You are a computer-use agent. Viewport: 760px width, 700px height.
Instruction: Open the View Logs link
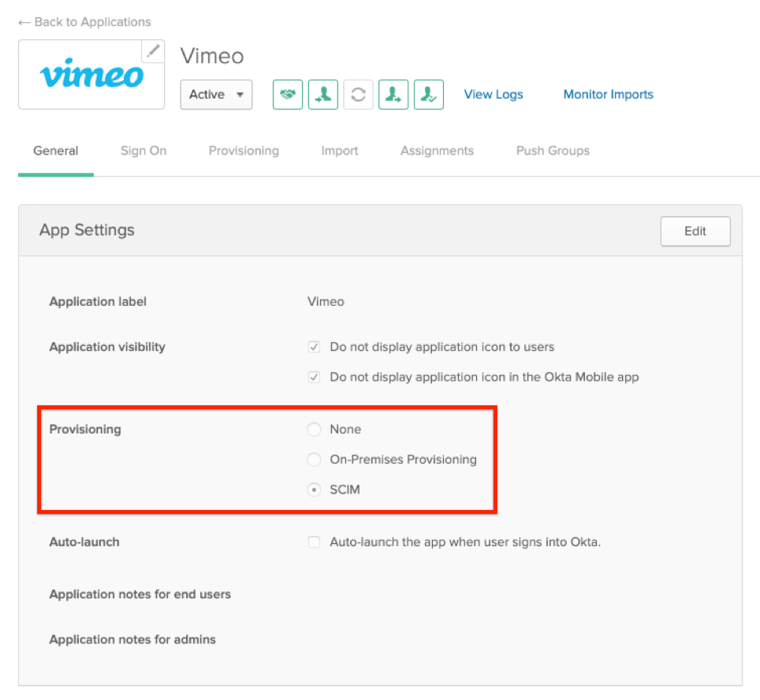click(x=494, y=95)
